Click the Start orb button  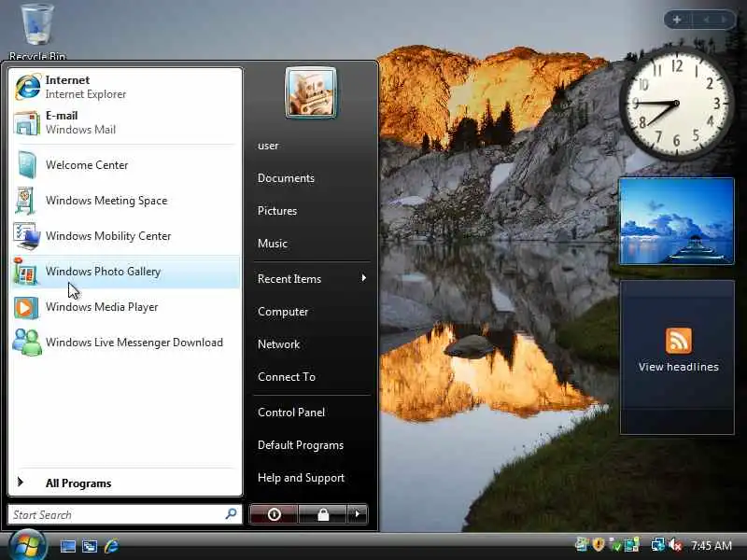tap(27, 545)
